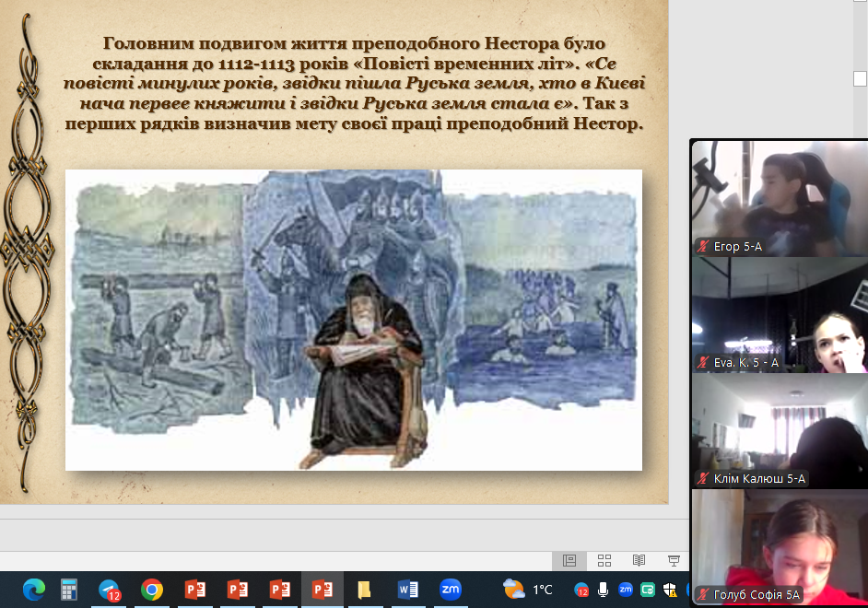The height and width of the screenshot is (608, 868).
Task: Select Егор 5-А video thumbnail
Action: [780, 198]
